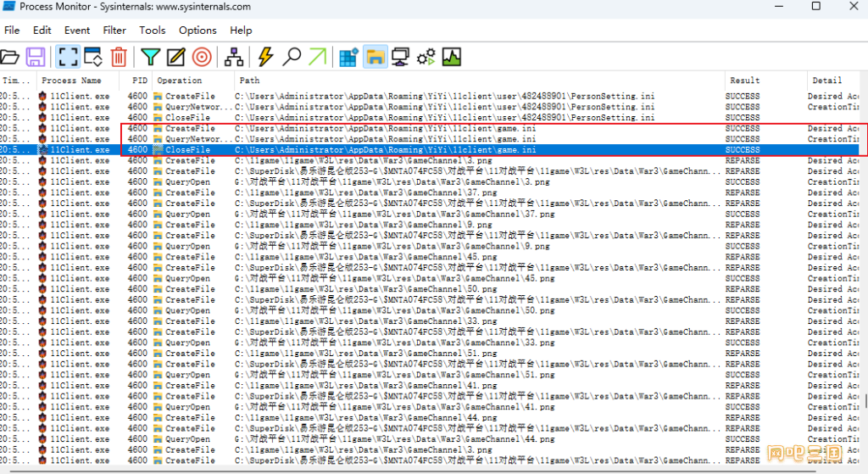Open the Filter dialog with the funnel icon
Viewport: 868px width, 474px height.
[x=150, y=57]
